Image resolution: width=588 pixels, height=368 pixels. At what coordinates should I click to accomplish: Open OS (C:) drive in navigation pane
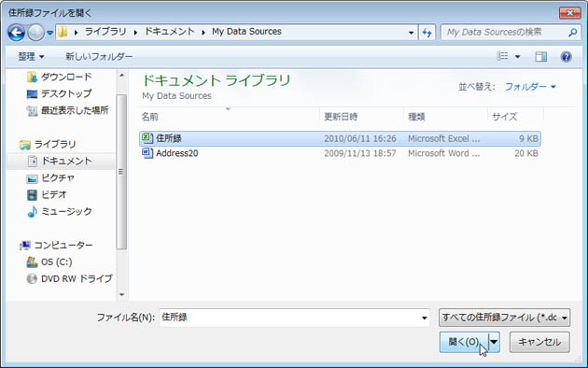pos(56,262)
